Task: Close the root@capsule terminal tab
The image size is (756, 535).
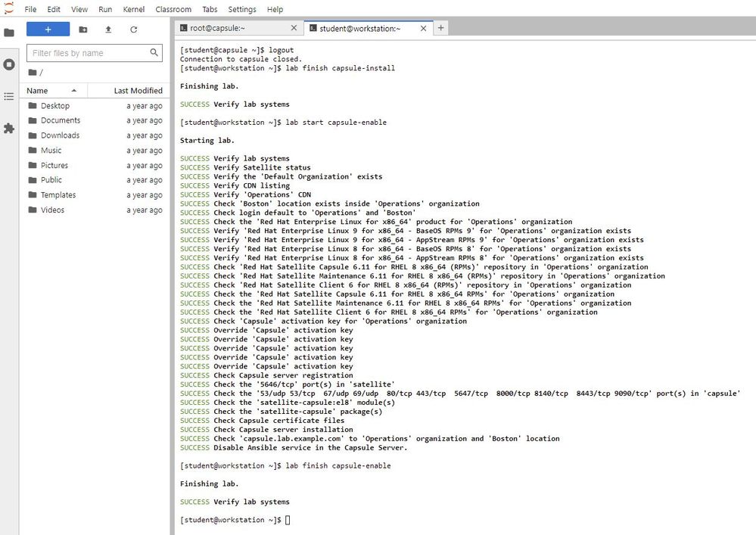Action: tap(294, 28)
